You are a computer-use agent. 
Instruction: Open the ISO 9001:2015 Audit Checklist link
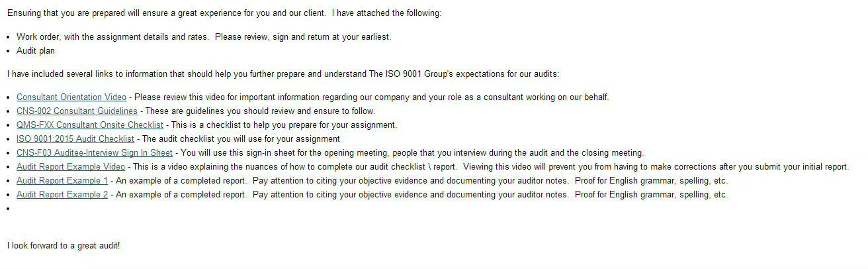pos(75,139)
